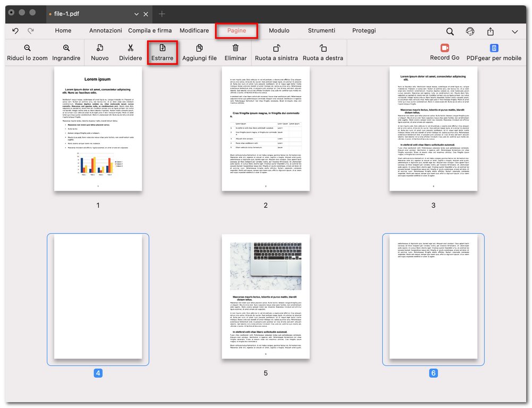Open the file-1.pdf tab dropdown
The image size is (532, 408).
(136, 14)
